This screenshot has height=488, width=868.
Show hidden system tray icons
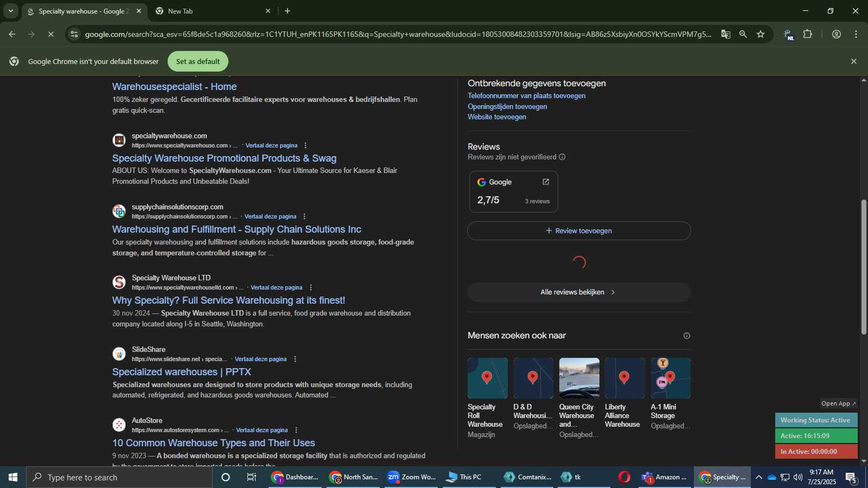(758, 477)
